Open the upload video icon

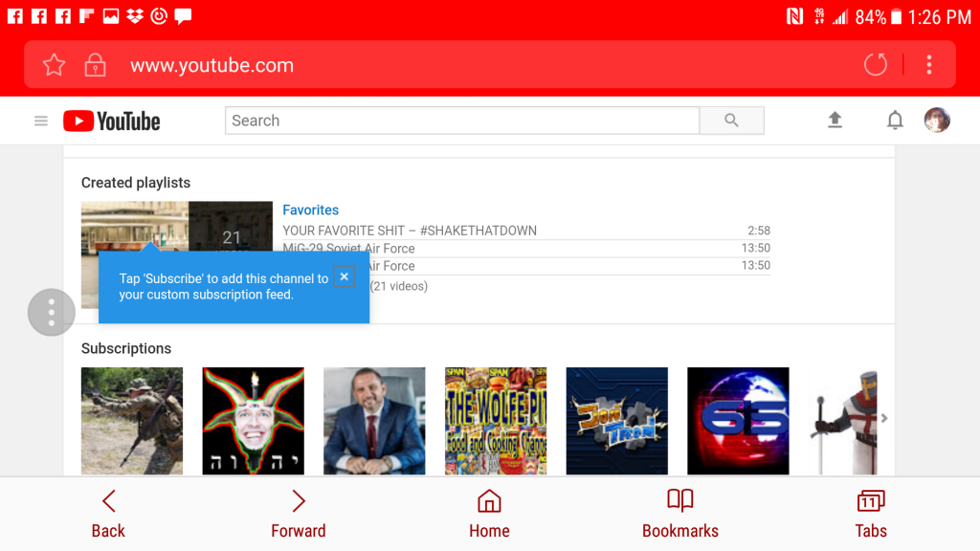point(835,120)
